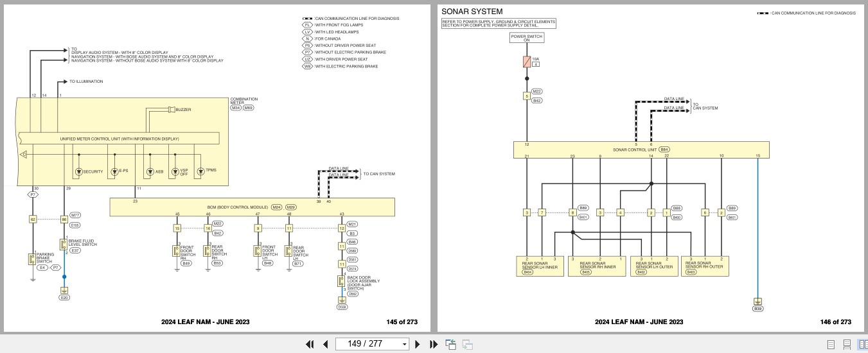Viewport: 868px width, 353px height.
Task: Click the VSP OFF indicator label
Action: click(x=184, y=171)
